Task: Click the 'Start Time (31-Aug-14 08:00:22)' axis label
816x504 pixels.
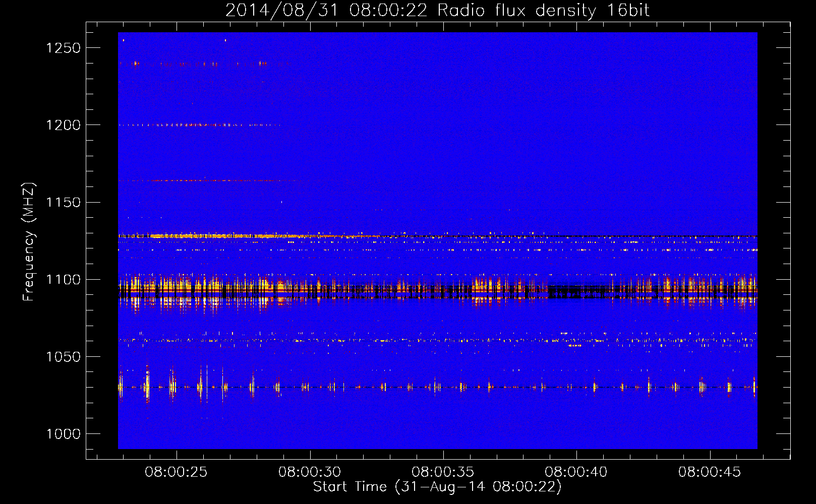Action: point(437,487)
